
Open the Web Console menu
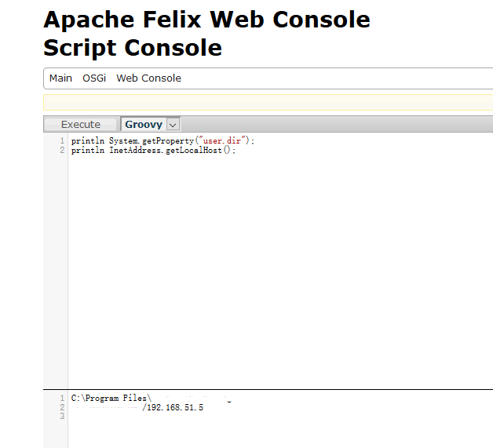[x=148, y=78]
